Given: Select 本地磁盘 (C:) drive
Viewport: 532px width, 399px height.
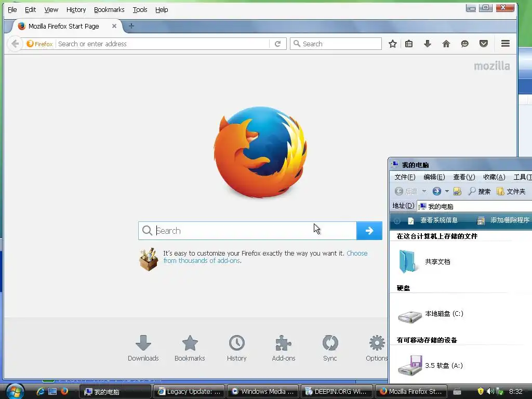Looking at the screenshot, I should pos(431,315).
